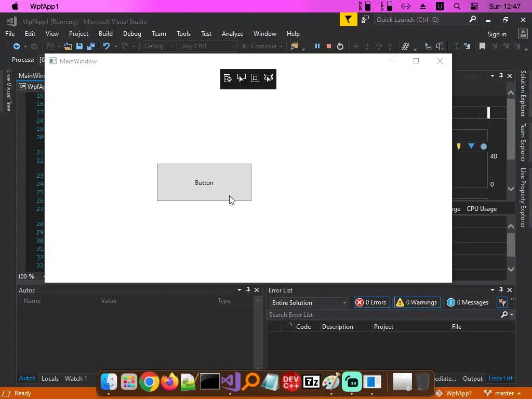This screenshot has height=399, width=532.
Task: Switch to the Locals tab
Action: [50, 378]
